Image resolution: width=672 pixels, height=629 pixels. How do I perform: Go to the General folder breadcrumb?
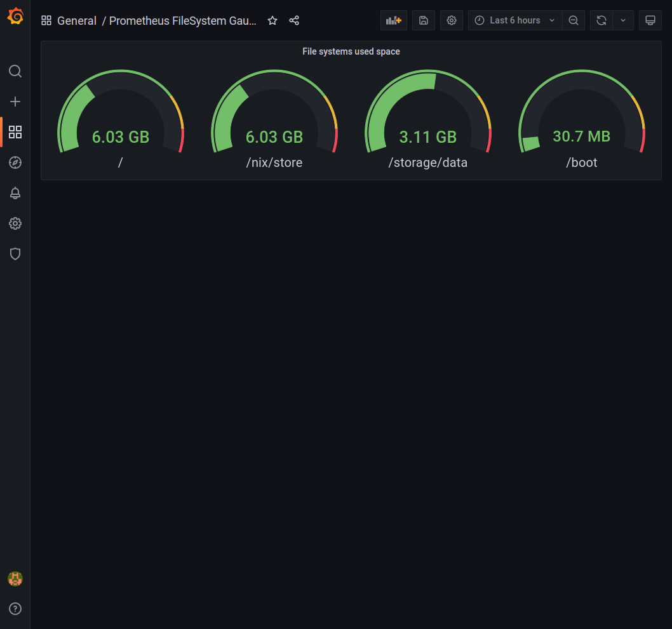pos(77,20)
